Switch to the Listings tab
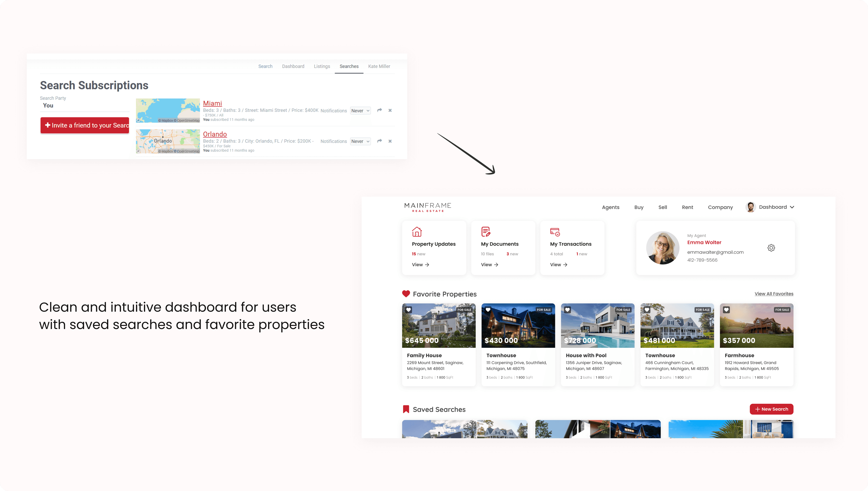 322,67
